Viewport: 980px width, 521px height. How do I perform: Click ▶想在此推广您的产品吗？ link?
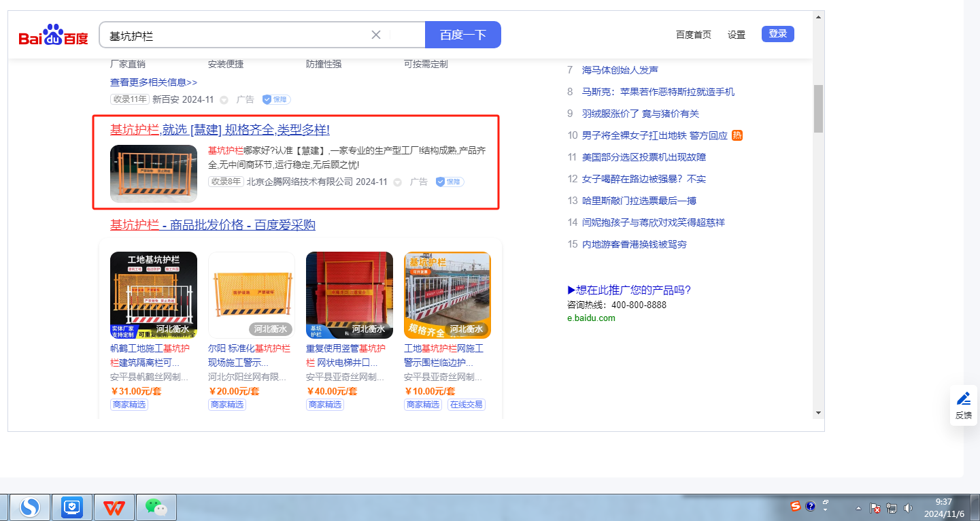[629, 290]
